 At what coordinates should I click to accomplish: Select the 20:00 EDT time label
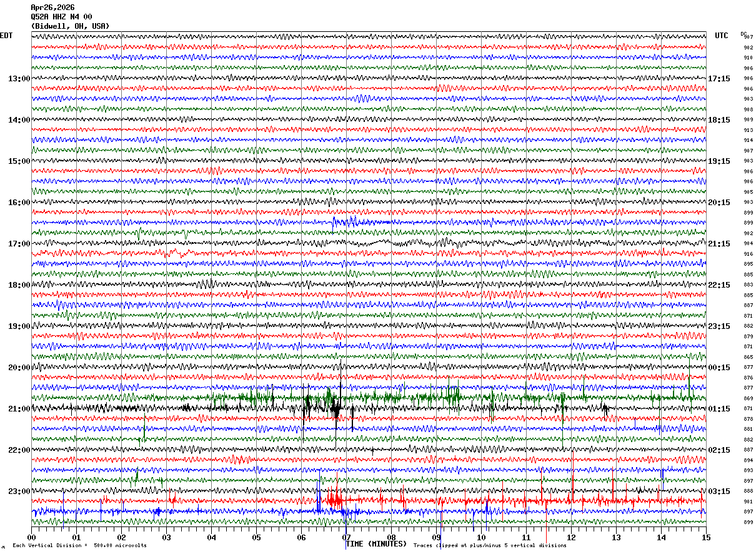[x=19, y=368]
